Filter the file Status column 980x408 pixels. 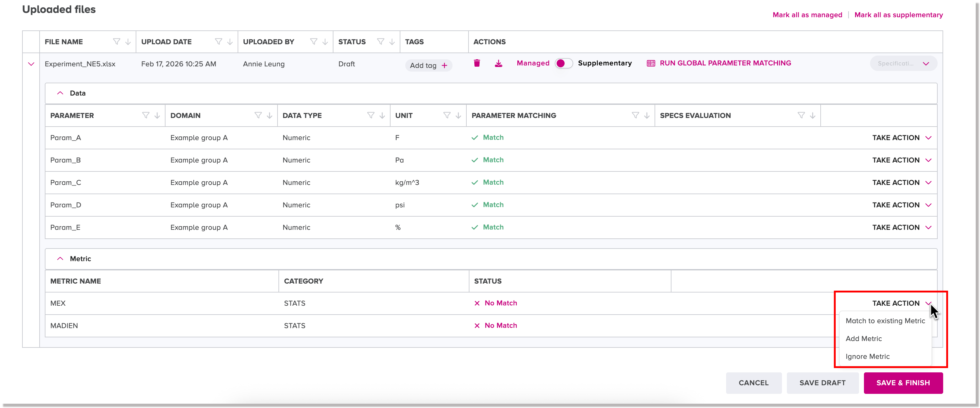380,41
